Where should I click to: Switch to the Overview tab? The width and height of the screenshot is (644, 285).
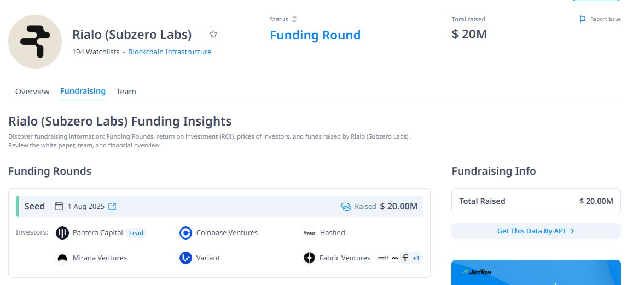[x=32, y=92]
